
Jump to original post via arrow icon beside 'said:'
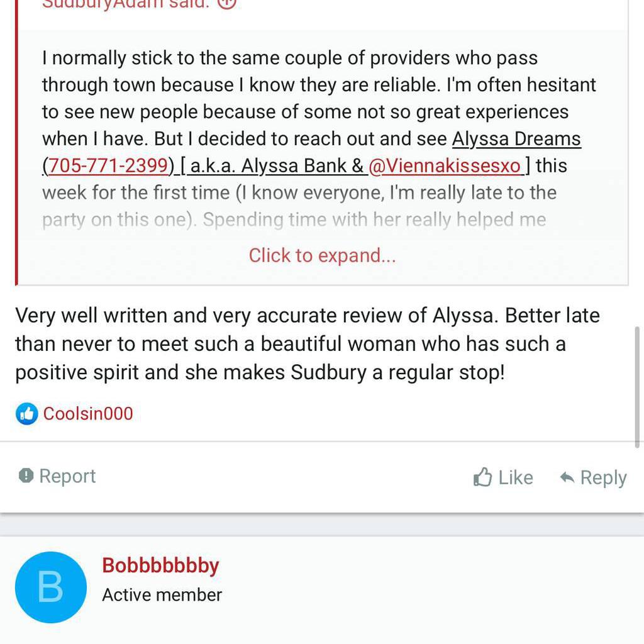click(227, 4)
